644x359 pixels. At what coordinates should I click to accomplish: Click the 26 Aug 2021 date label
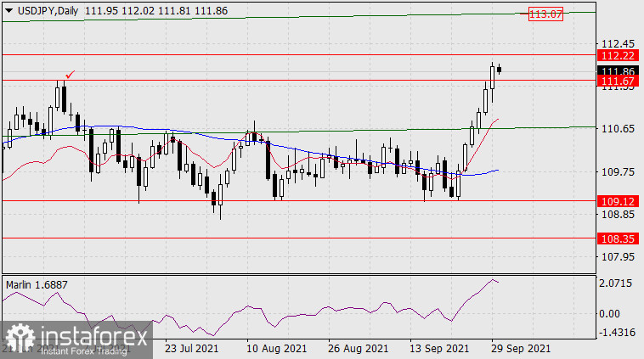[x=359, y=349]
